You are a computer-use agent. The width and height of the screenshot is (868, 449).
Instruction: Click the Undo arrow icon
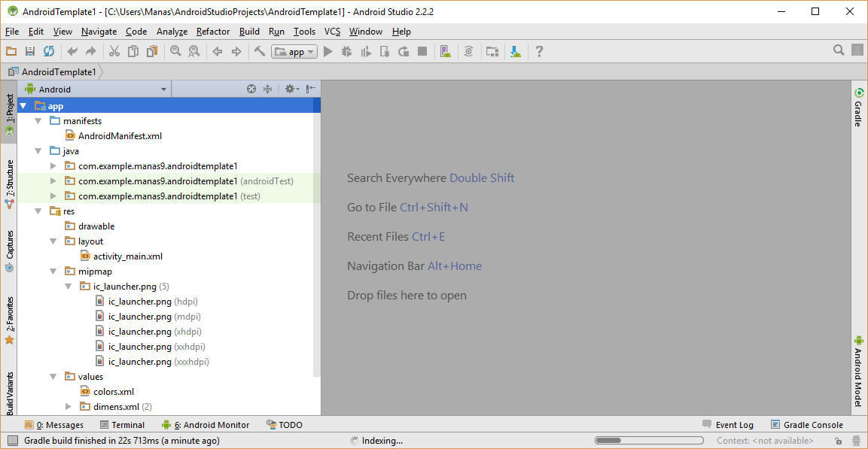tap(72, 51)
